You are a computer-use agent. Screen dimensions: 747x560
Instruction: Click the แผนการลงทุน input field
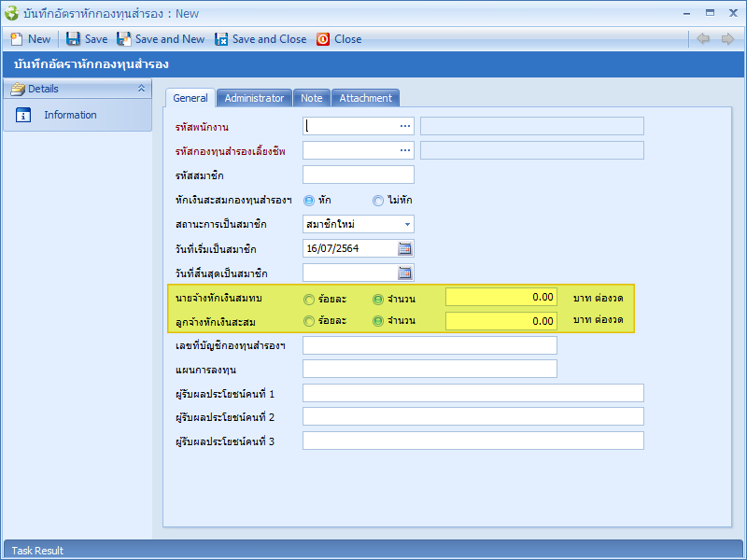pyautogui.click(x=430, y=369)
